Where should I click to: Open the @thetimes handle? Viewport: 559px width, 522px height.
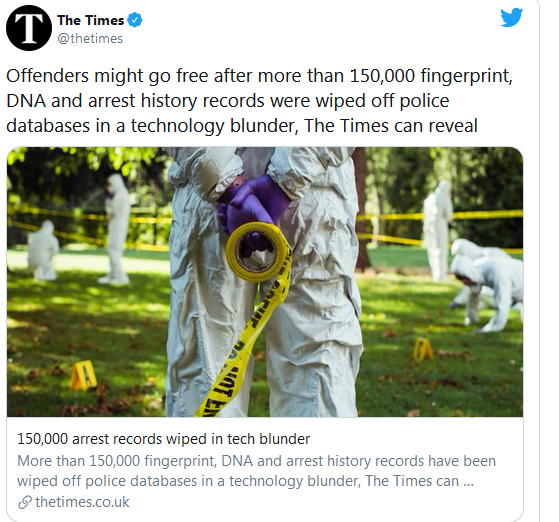tap(90, 39)
